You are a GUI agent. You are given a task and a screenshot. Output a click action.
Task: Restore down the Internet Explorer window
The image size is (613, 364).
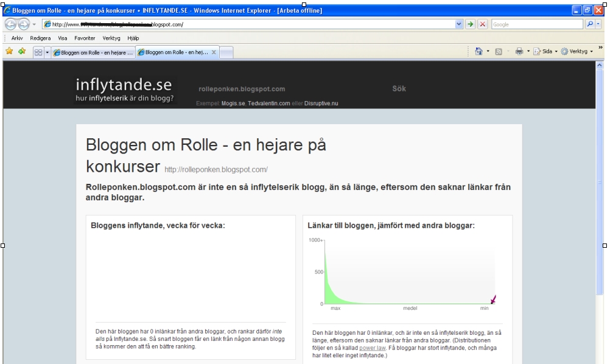587,10
